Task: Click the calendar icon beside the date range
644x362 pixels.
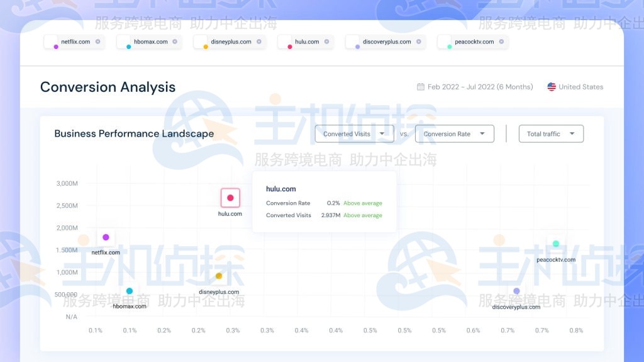Action: tap(421, 87)
